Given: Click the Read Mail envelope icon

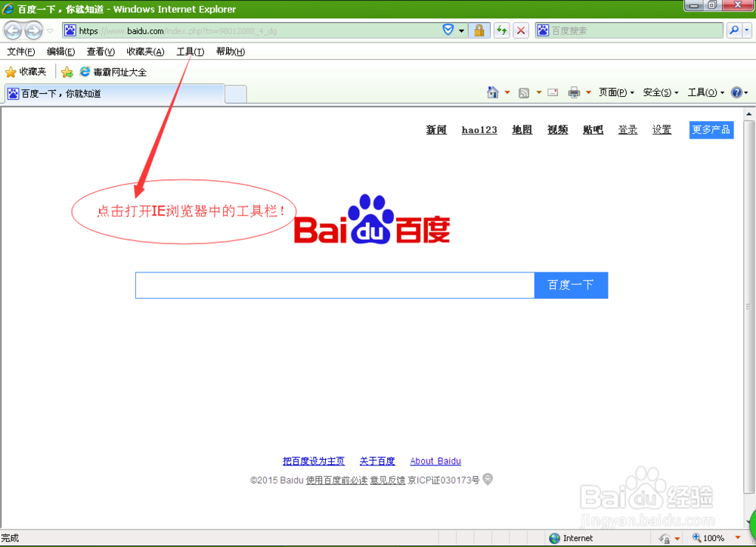Looking at the screenshot, I should 553,92.
